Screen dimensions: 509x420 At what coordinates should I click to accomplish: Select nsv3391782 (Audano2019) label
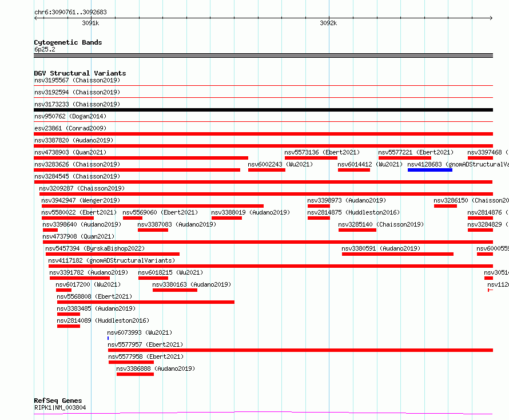(x=89, y=272)
